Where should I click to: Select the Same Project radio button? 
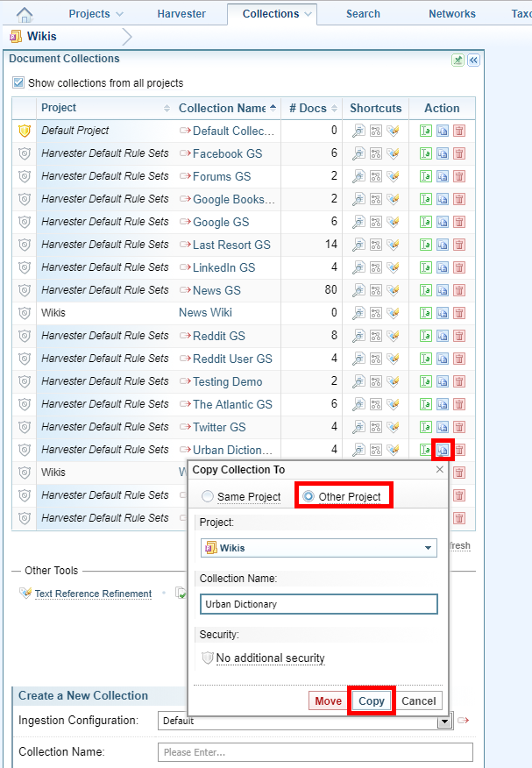[x=208, y=496]
